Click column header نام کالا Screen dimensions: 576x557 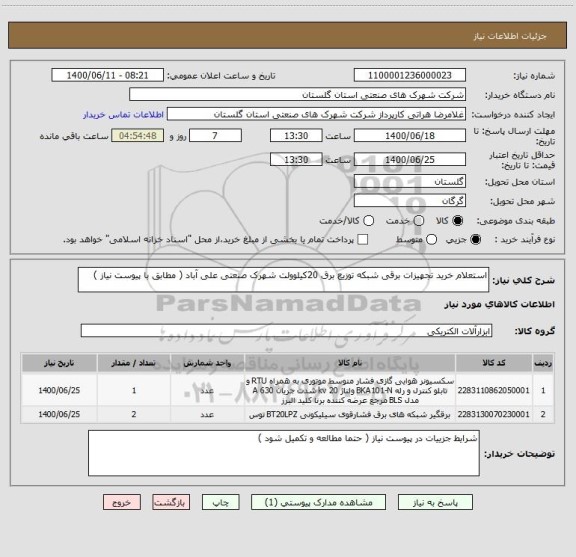click(x=350, y=363)
